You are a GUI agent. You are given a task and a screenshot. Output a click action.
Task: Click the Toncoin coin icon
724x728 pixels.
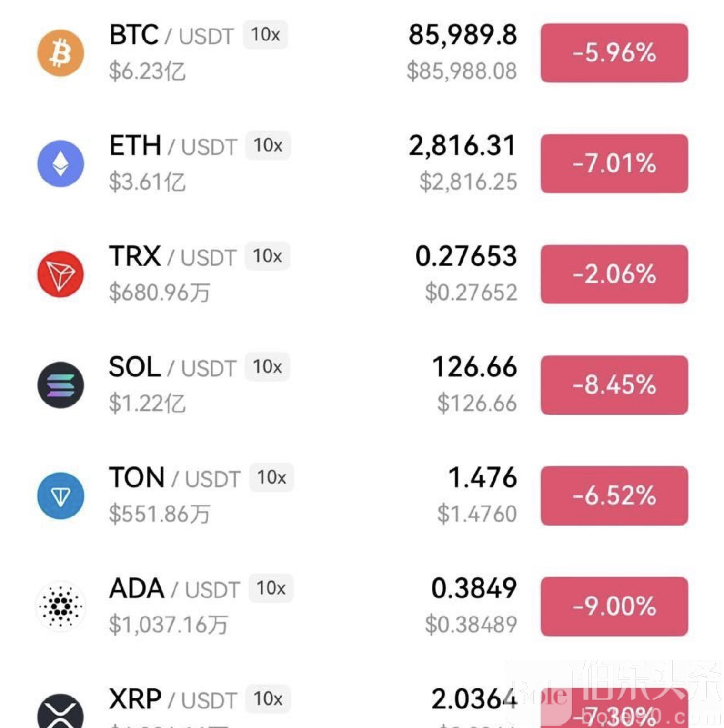pyautogui.click(x=60, y=496)
